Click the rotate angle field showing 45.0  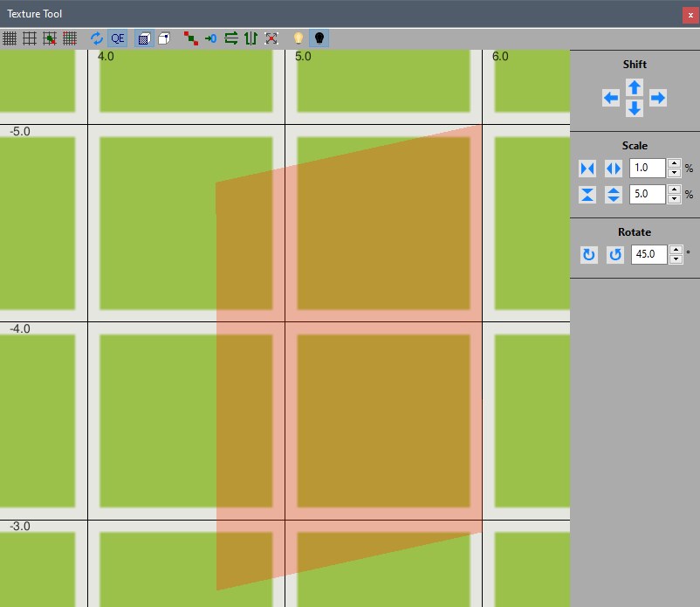(x=649, y=254)
